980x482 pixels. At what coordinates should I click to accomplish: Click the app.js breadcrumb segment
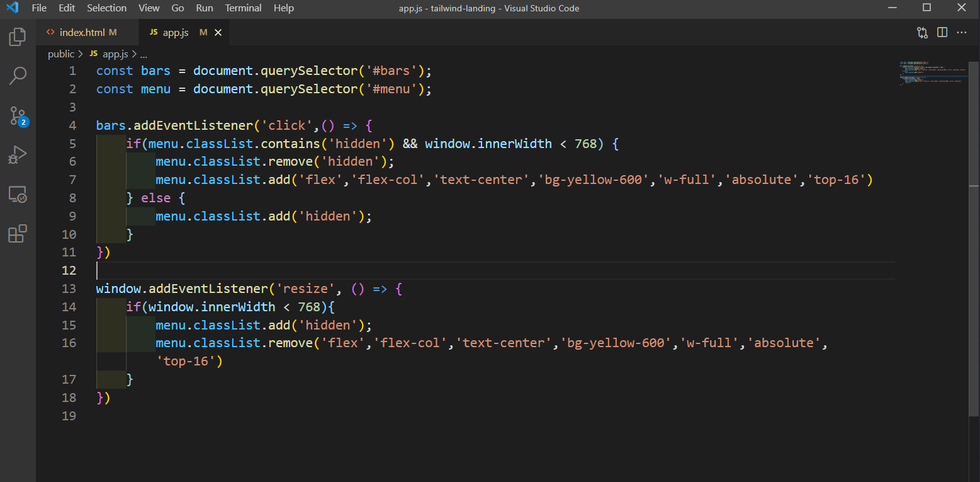click(x=115, y=54)
